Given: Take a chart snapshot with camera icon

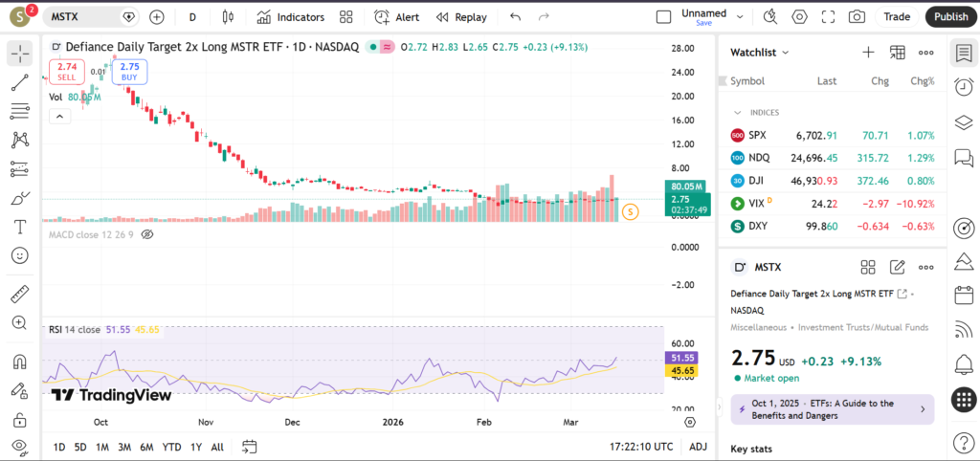Looking at the screenshot, I should 857,17.
